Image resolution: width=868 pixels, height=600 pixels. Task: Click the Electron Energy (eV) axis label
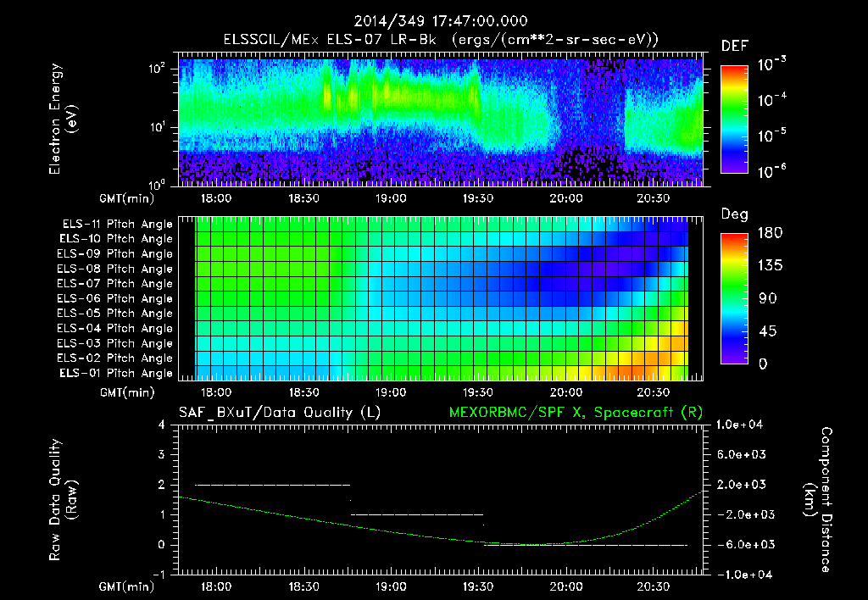click(x=63, y=119)
